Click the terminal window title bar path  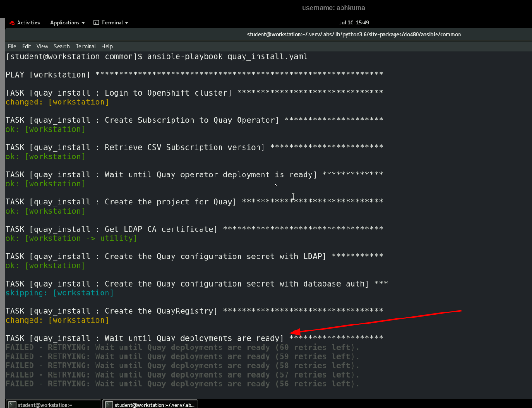(x=354, y=34)
